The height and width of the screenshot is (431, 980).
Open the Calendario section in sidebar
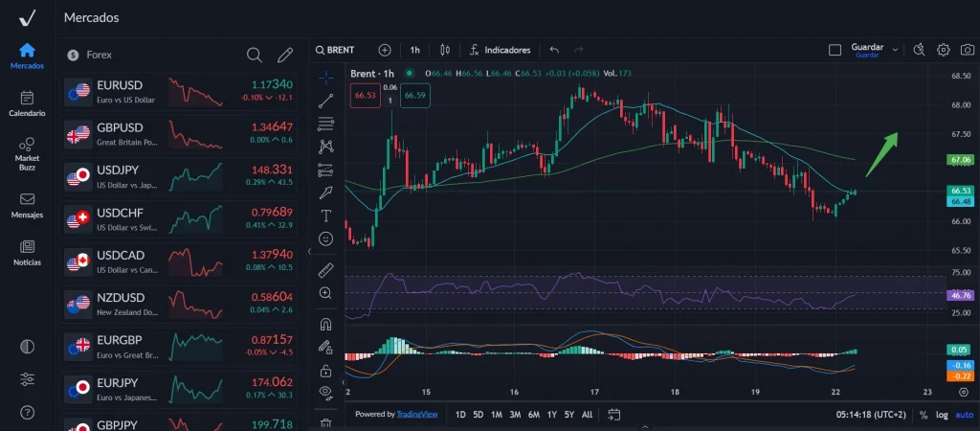pos(27,103)
